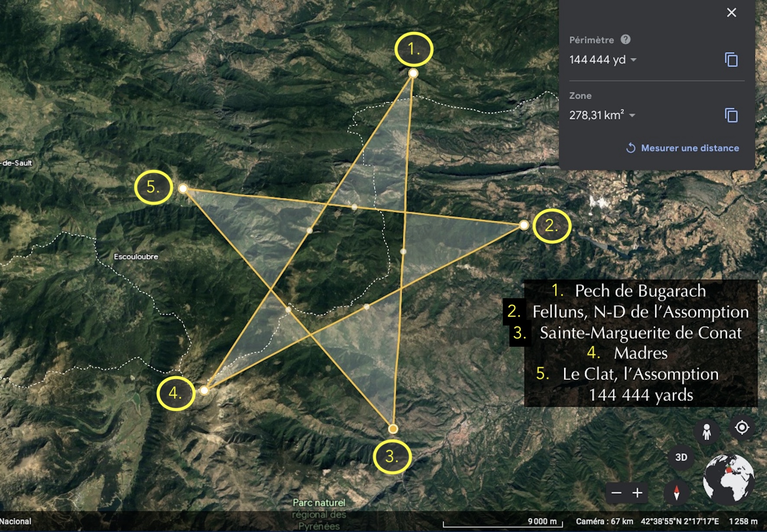Click Mesurer une distance link
The height and width of the screenshot is (532, 767).
click(683, 148)
